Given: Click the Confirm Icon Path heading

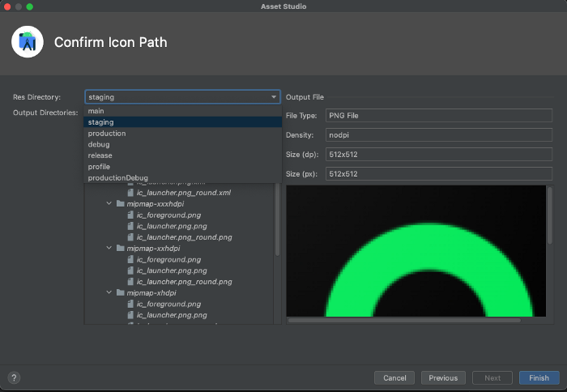Looking at the screenshot, I should 111,42.
